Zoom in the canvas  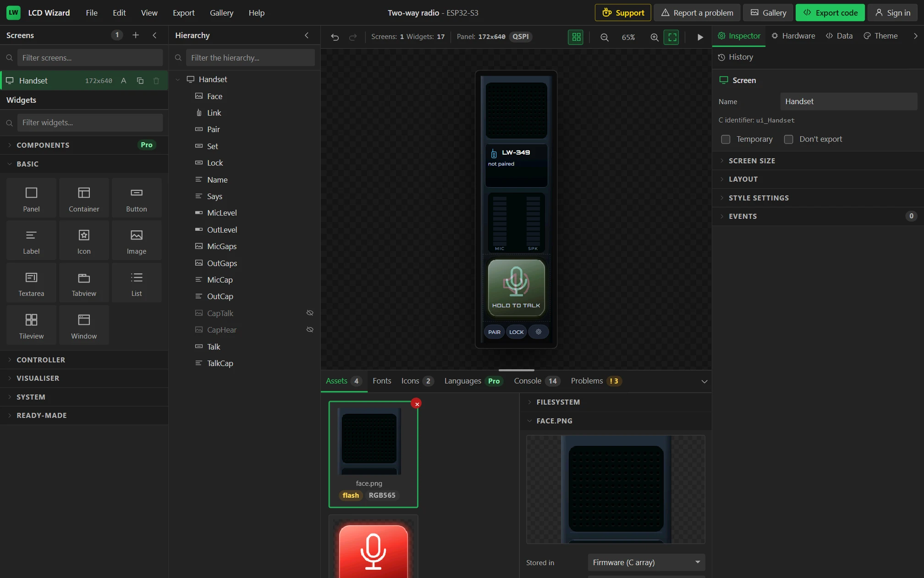(654, 37)
